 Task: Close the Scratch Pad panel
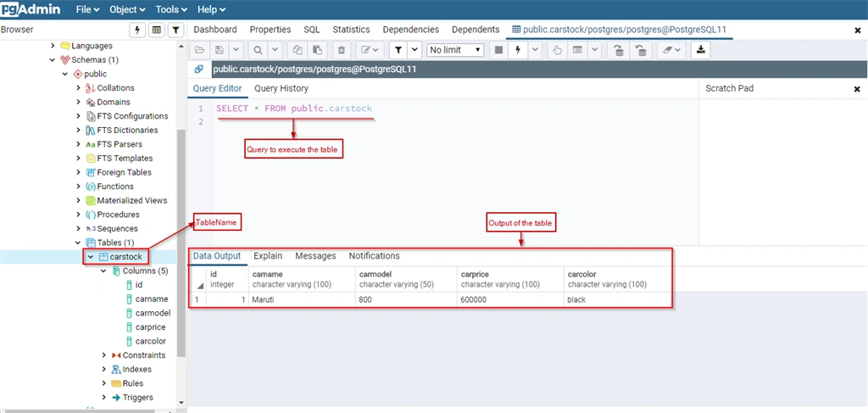(857, 88)
